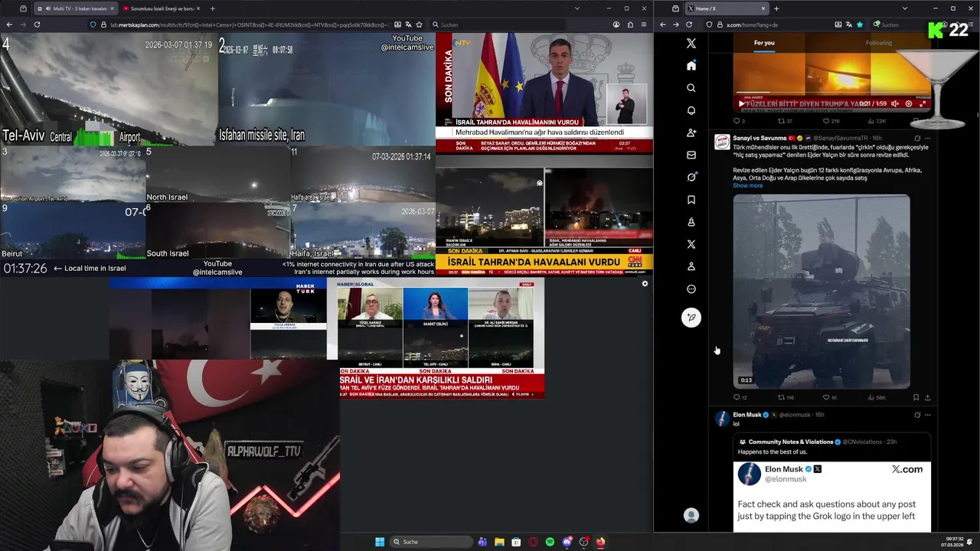The width and height of the screenshot is (980, 551).
Task: Open Multi TV browser hamburger menu
Action: [x=645, y=24]
